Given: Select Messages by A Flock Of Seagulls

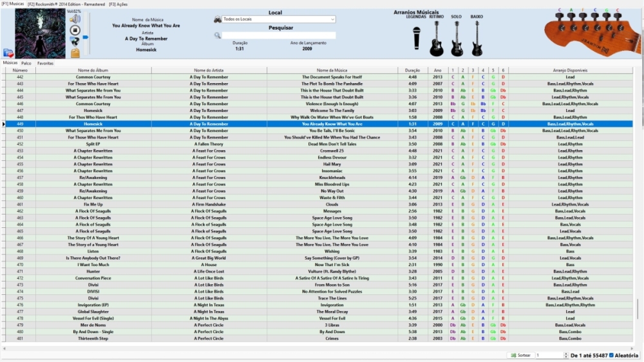Looking at the screenshot, I should tap(319, 211).
